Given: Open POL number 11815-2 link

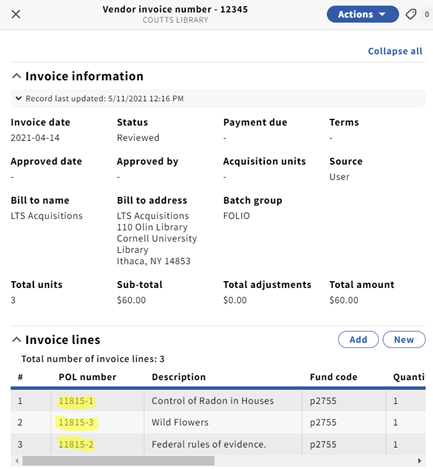Looking at the screenshot, I should click(x=76, y=444).
